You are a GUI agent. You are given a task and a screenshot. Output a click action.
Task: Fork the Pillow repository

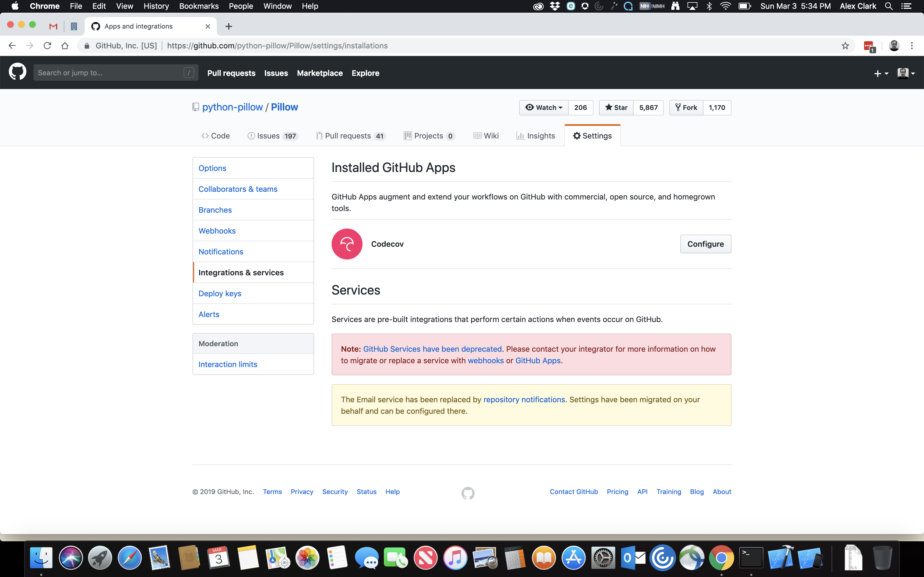coord(686,108)
